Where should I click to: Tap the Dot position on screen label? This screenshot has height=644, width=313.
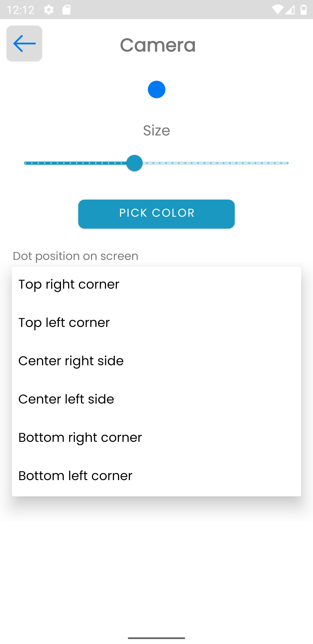coord(76,256)
